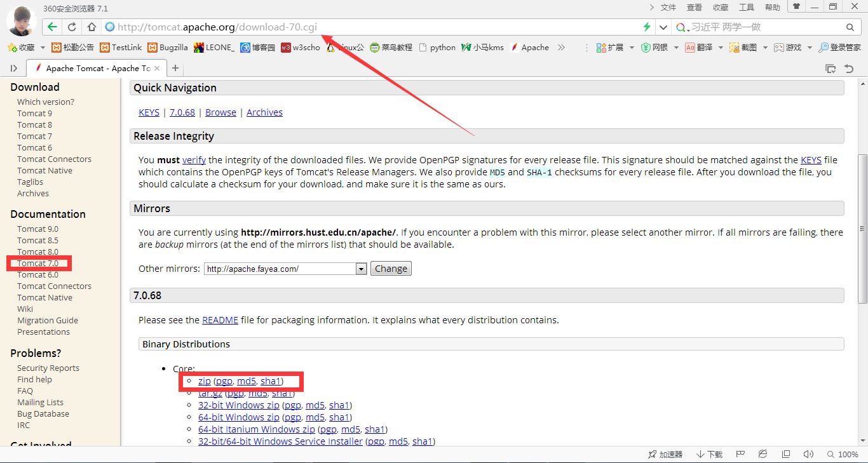Show hidden bookmarks with the double chevron
Screen dimensions: 868x463
(561, 48)
